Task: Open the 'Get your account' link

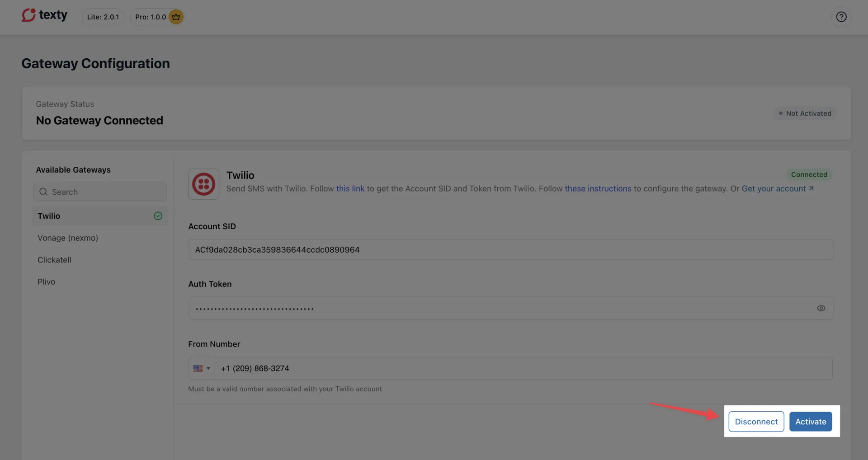Action: point(778,188)
